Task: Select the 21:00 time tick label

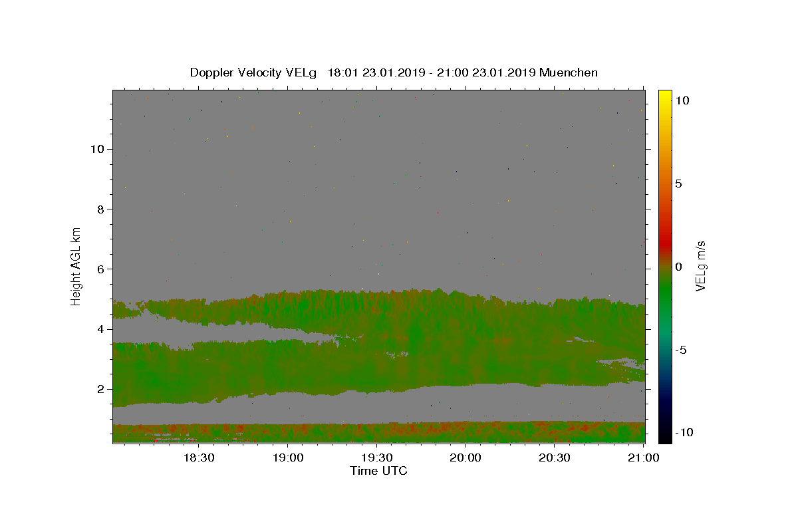Action: point(644,458)
